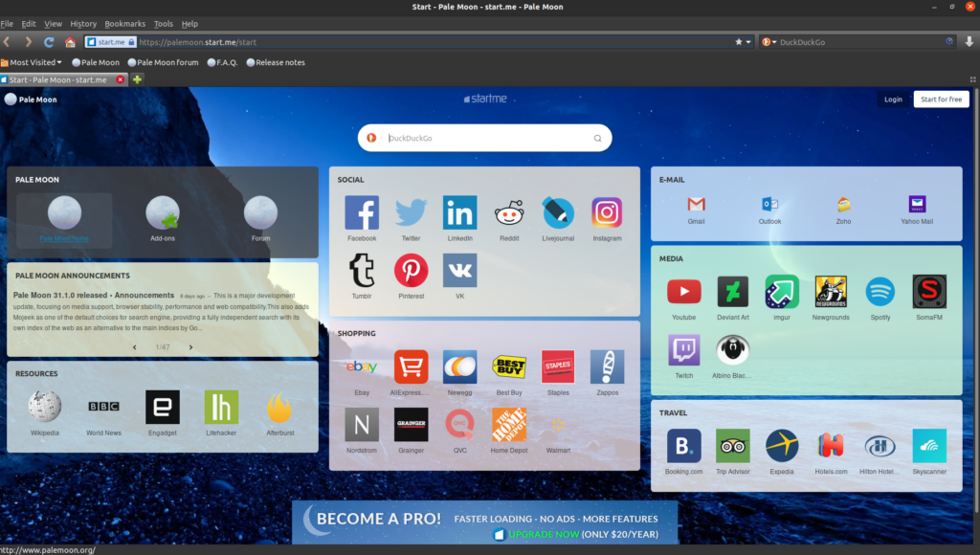Screen dimensions: 980x555
Task: Open Ebay in the Shopping panel
Action: click(361, 366)
